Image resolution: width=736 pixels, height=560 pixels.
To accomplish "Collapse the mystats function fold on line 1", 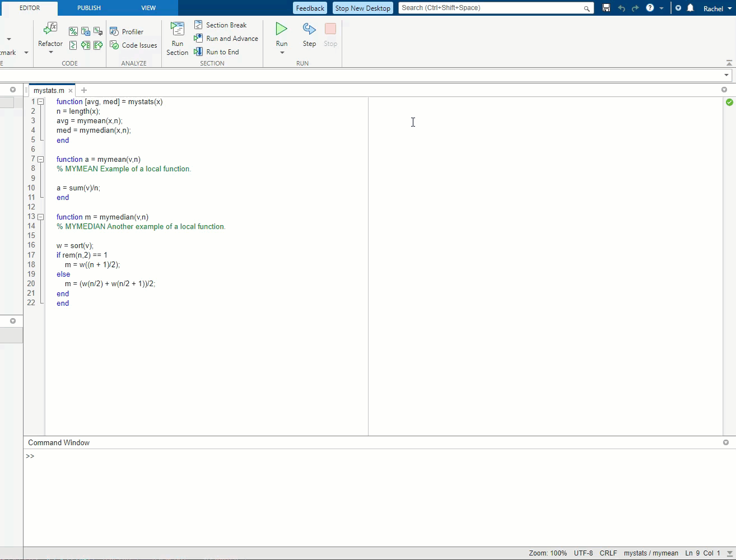I will [x=41, y=102].
